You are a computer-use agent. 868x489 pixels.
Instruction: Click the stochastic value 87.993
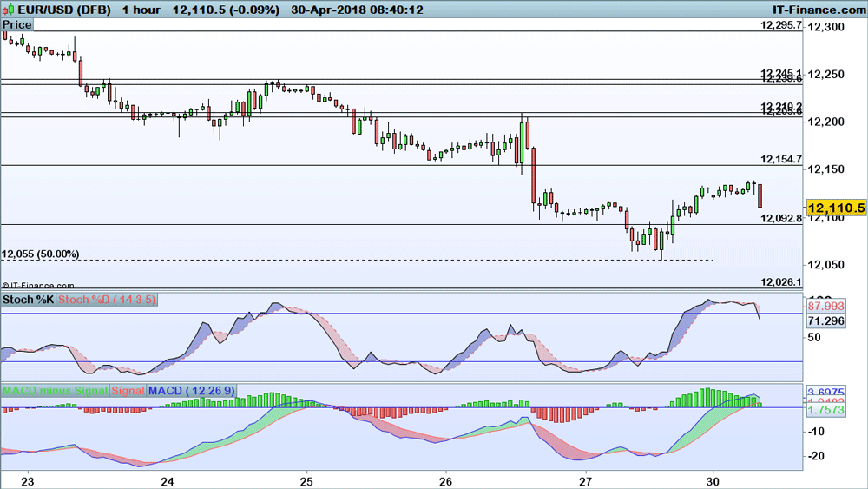(x=826, y=306)
